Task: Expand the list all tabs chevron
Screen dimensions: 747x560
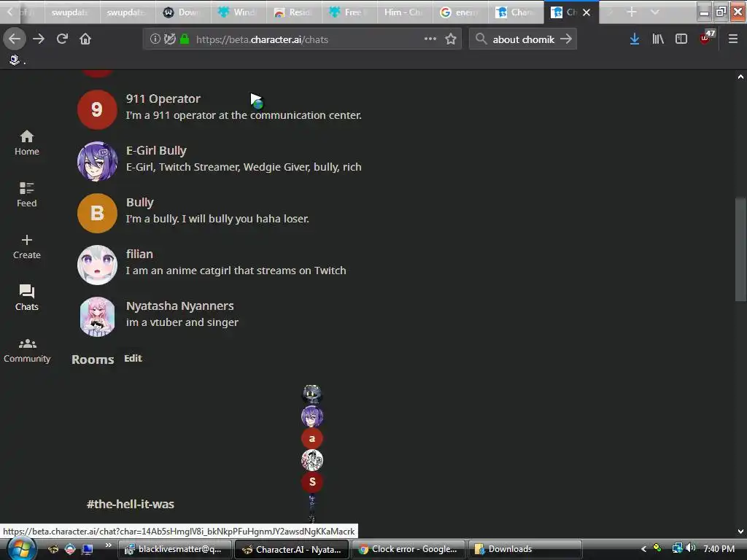Action: click(x=655, y=12)
